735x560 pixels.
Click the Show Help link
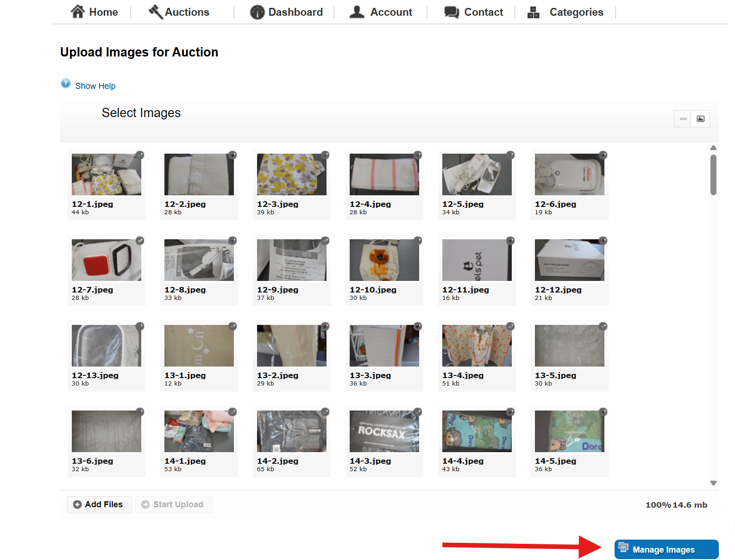95,86
